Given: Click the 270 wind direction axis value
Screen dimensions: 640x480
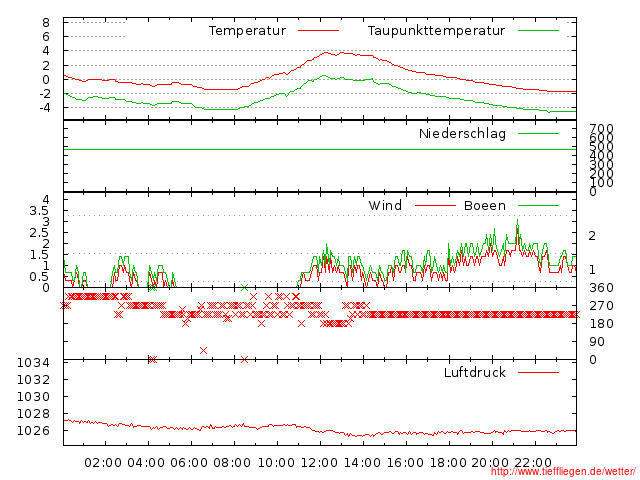Looking at the screenshot, I should coord(601,306).
